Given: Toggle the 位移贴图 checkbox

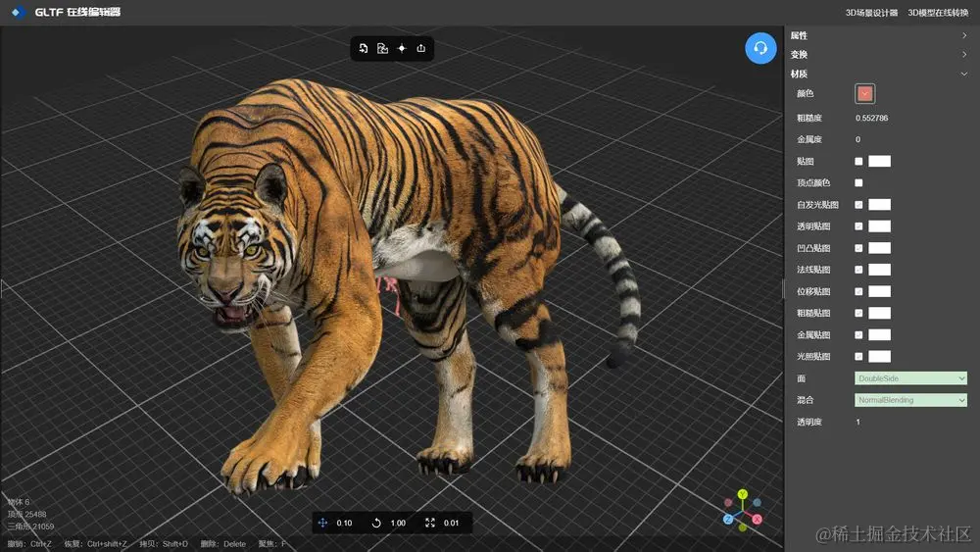Looking at the screenshot, I should click(x=858, y=291).
